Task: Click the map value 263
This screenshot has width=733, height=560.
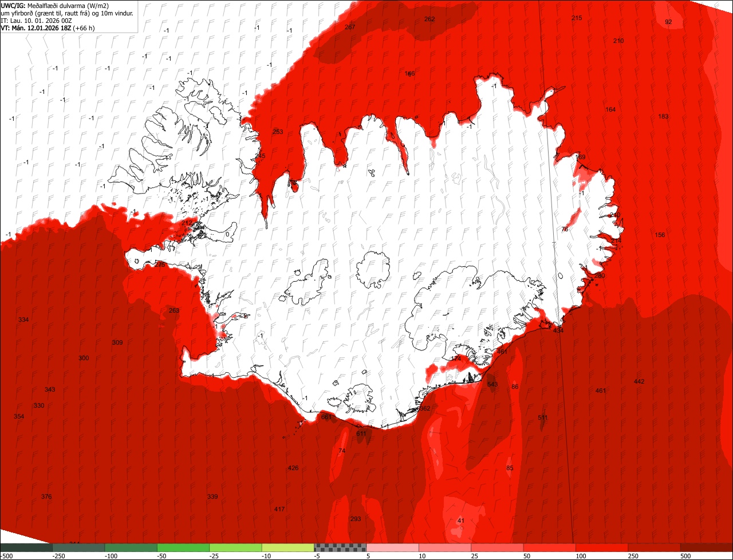Action: click(174, 310)
